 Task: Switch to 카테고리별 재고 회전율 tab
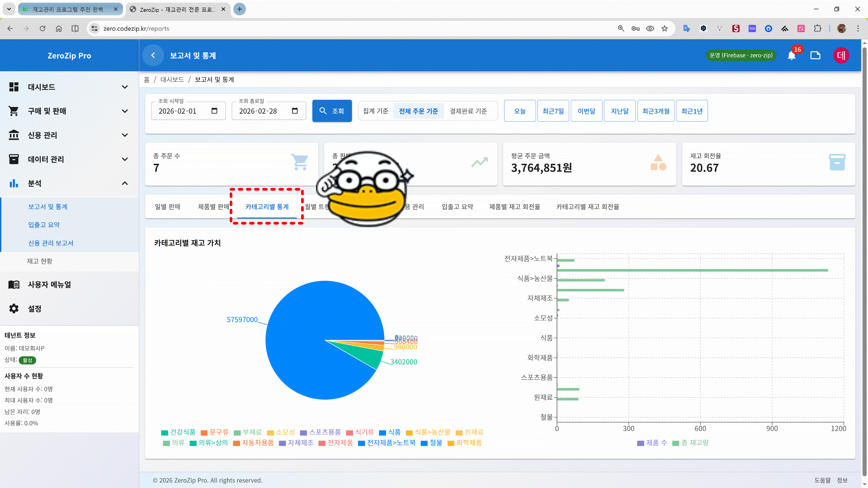tap(587, 207)
